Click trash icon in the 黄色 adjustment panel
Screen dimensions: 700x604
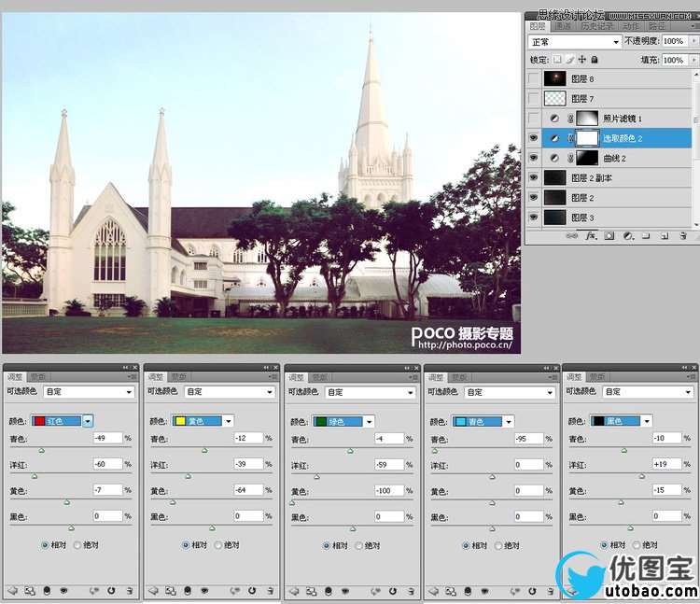(270, 590)
